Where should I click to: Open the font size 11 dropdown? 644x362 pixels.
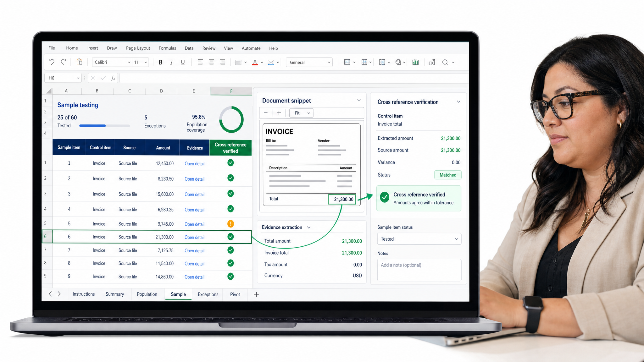tap(146, 62)
